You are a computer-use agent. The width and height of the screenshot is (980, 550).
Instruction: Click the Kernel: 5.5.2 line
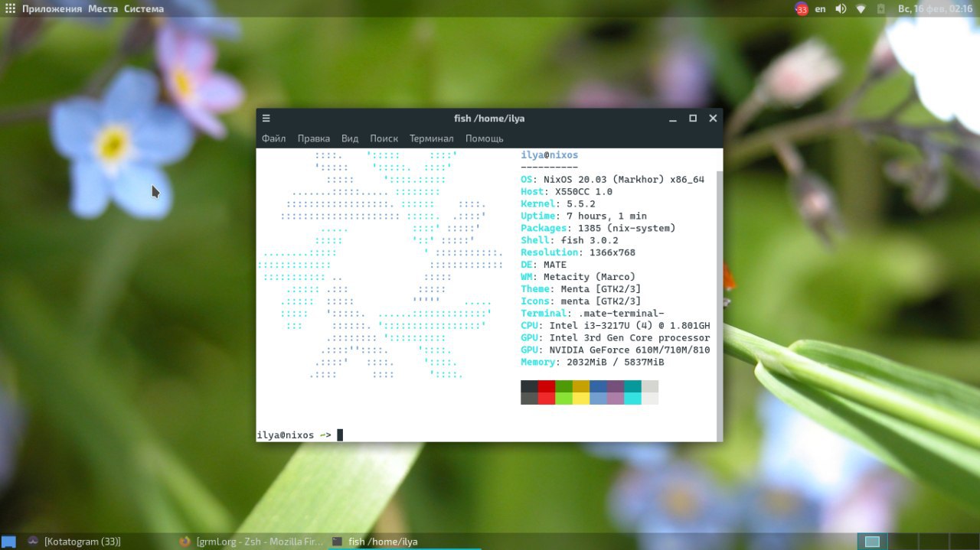point(558,204)
